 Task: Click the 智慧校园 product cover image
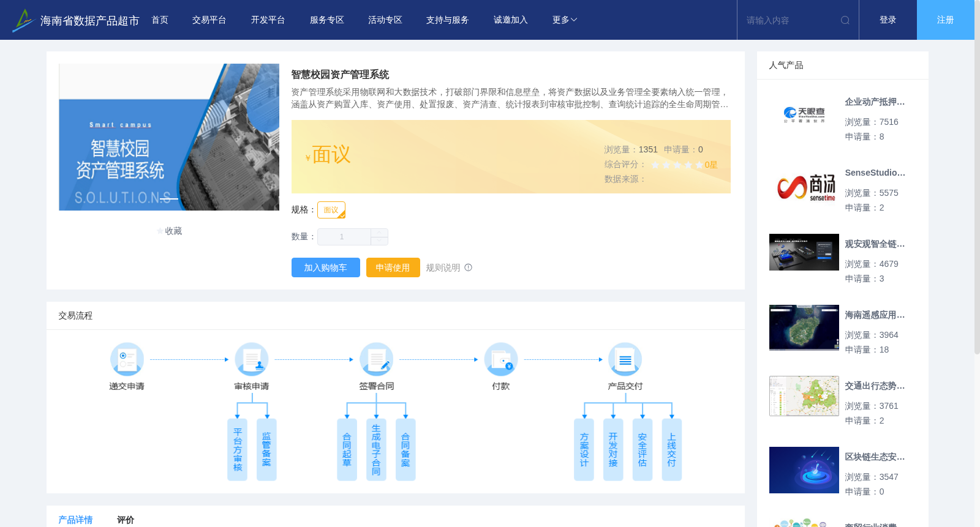169,137
